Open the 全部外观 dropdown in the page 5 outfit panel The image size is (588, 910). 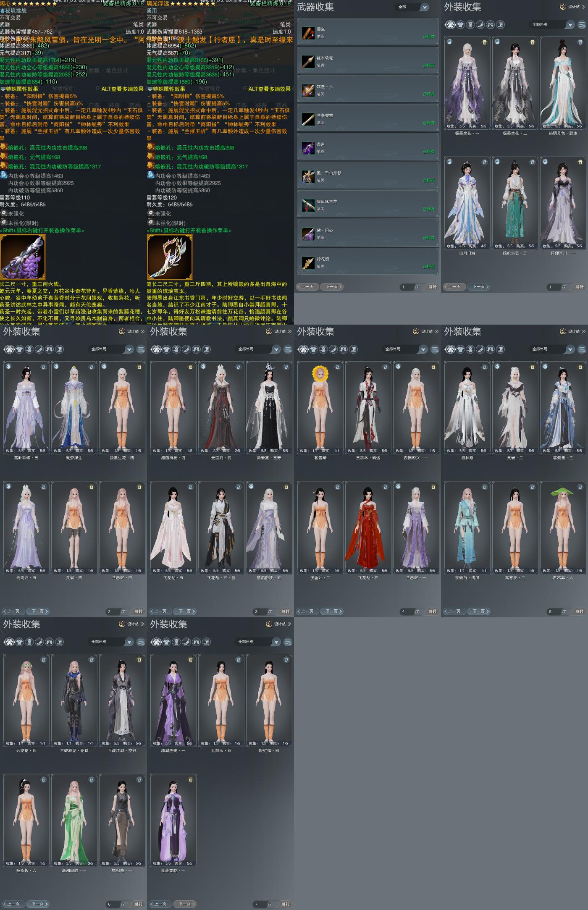[x=551, y=349]
